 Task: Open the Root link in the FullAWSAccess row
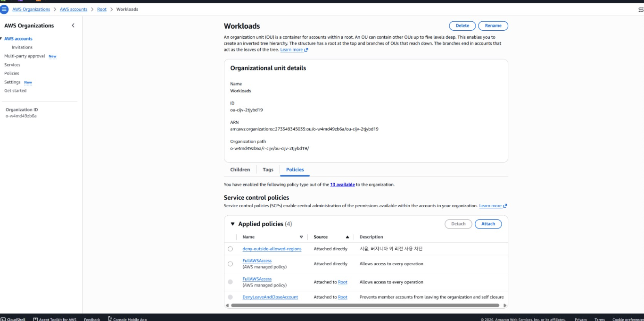[343, 282]
